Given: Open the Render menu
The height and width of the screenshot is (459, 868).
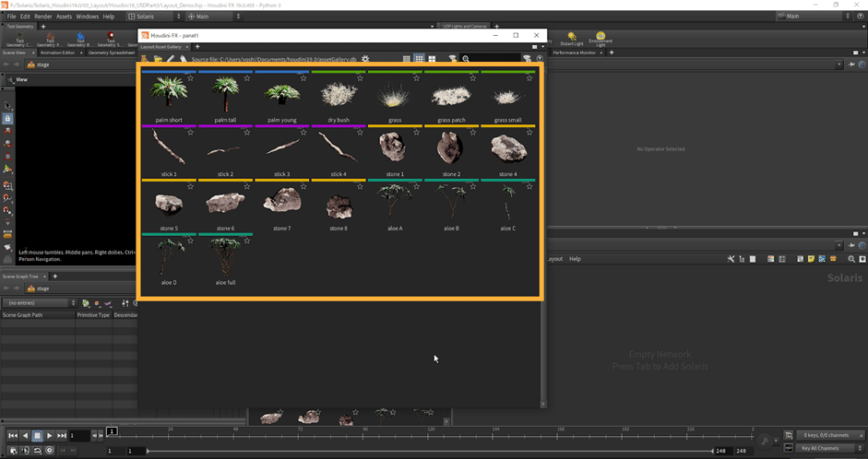Looking at the screenshot, I should pyautogui.click(x=42, y=17).
